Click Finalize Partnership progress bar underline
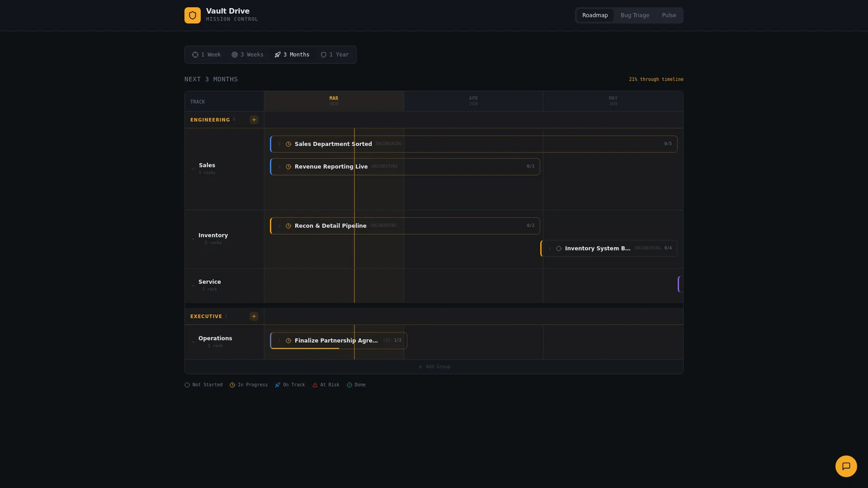Viewport: 868px width, 488px height. pyautogui.click(x=305, y=348)
